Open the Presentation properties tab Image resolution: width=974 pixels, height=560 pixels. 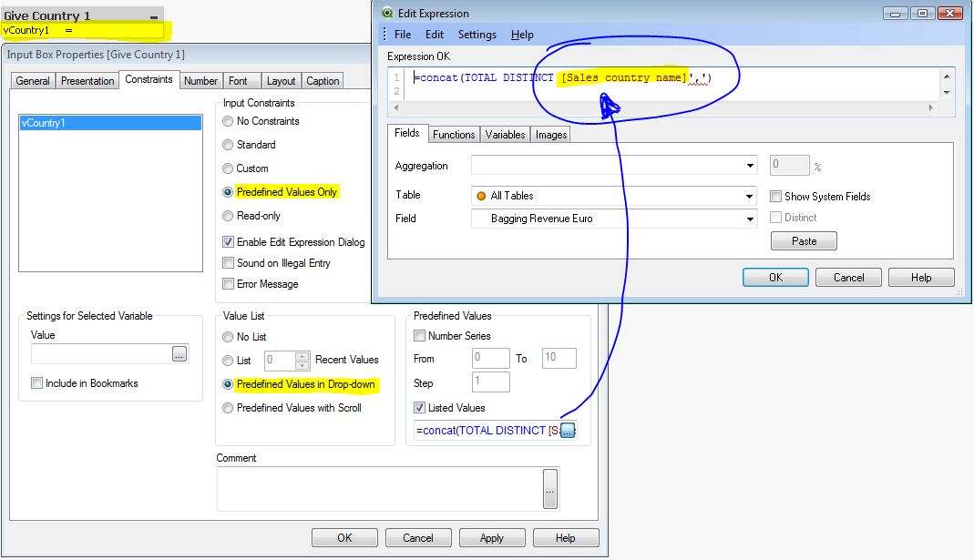click(87, 81)
